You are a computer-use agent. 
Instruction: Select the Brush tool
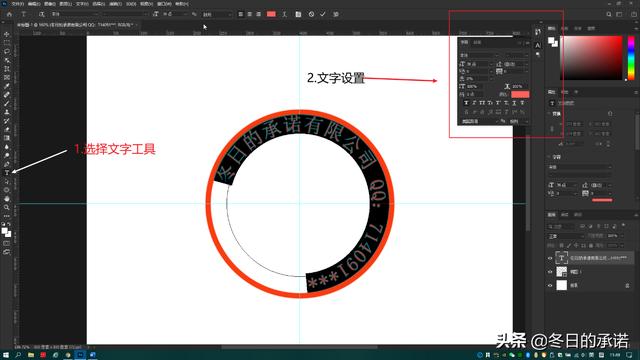point(7,103)
